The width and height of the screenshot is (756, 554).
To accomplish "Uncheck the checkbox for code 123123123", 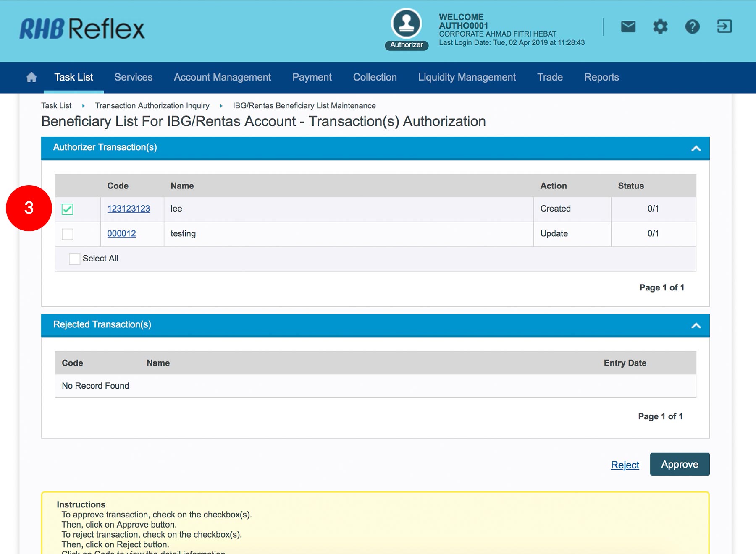I will (x=68, y=209).
